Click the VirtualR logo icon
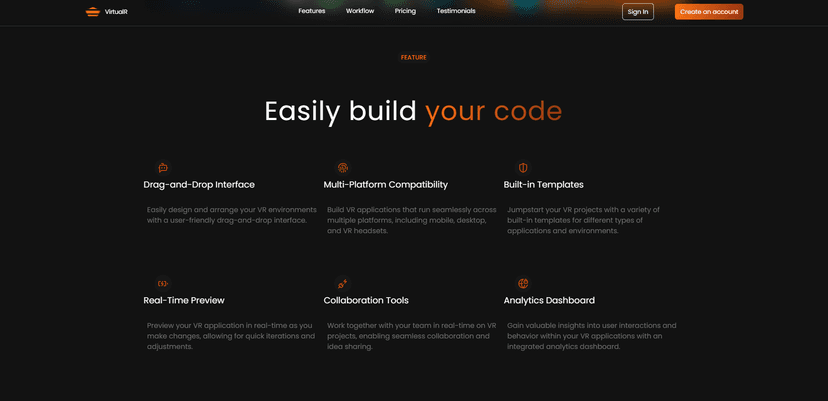The width and height of the screenshot is (828, 401). click(92, 12)
